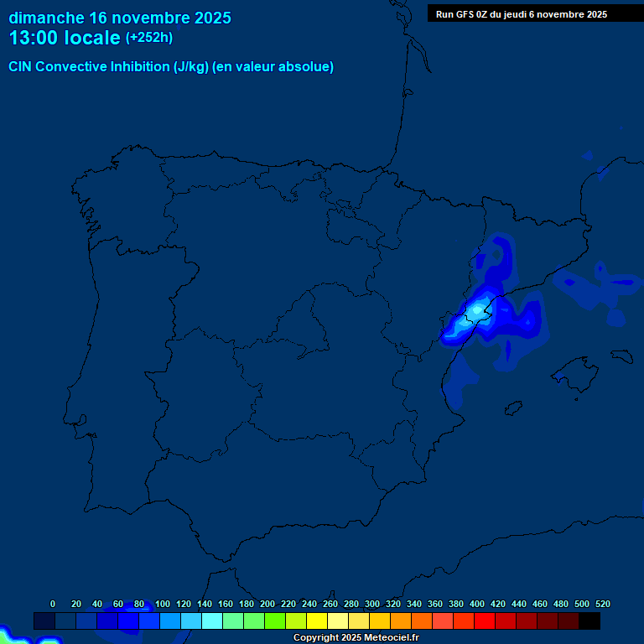Select the orange swatch between 320 and 340
This screenshot has height=644, width=644.
click(401, 621)
